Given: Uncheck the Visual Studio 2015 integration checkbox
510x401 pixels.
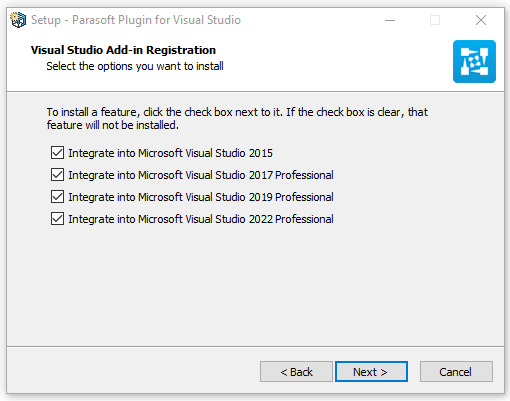Looking at the screenshot, I should pos(57,153).
